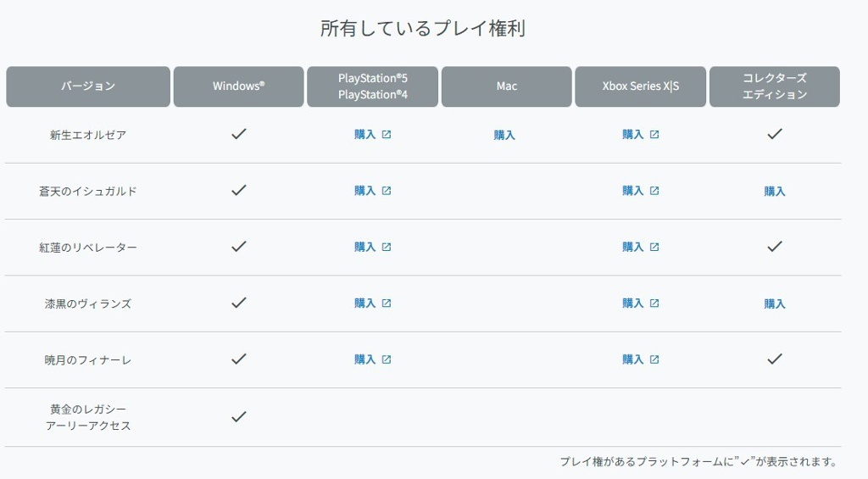
Task: Purchase 蒼天のイシュガルド Collector's Edition via 購入
Action: [775, 192]
